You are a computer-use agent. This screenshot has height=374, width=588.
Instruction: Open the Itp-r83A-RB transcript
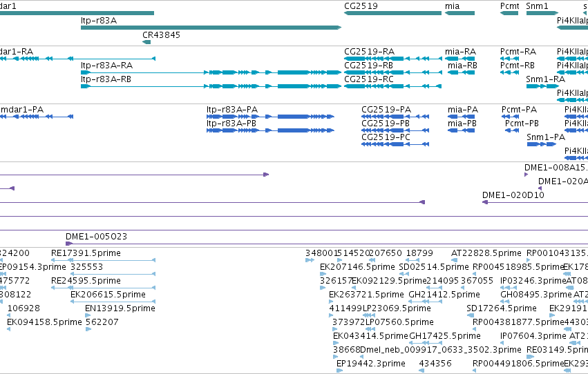tap(211, 86)
